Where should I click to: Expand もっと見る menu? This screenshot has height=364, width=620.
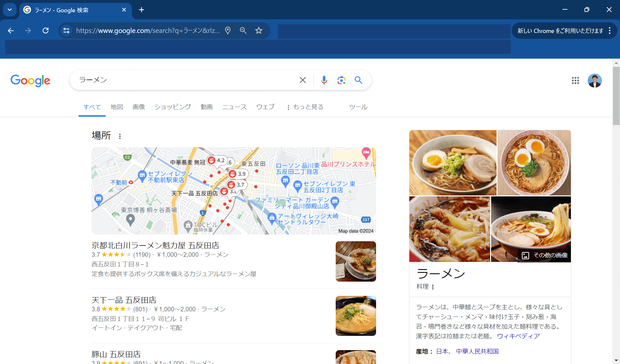305,107
